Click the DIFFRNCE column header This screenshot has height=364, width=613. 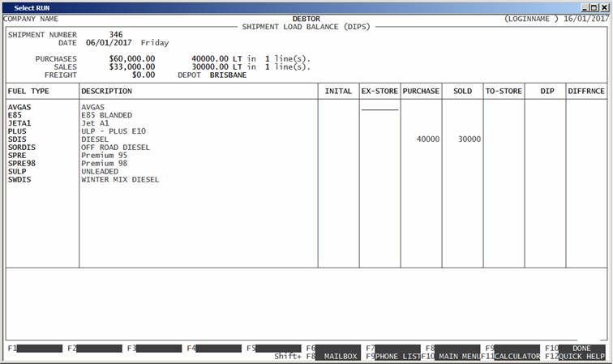coord(586,91)
